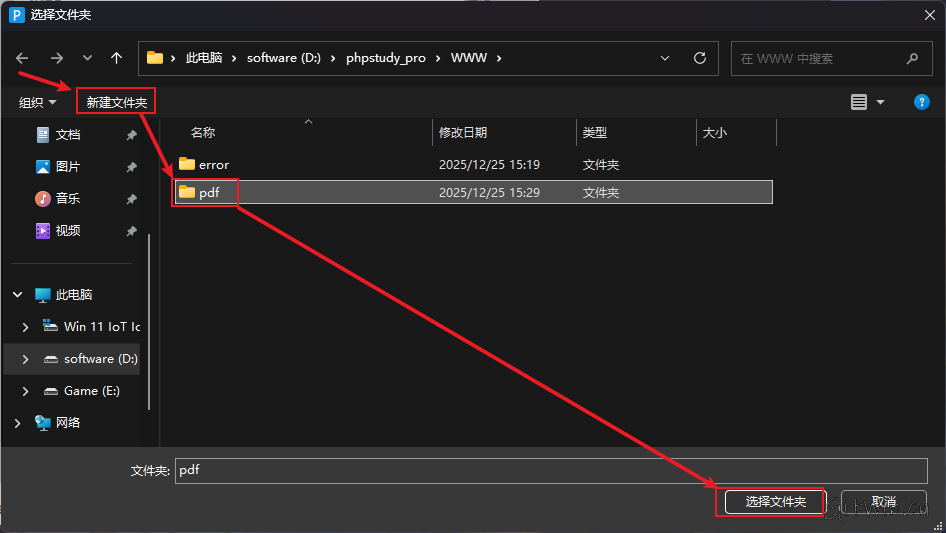
Task: Click the folder icon in the address bar
Action: pyautogui.click(x=155, y=58)
